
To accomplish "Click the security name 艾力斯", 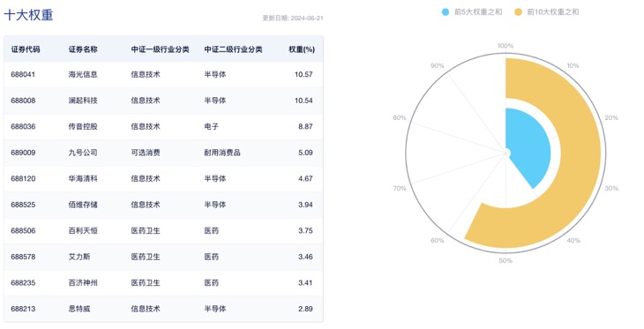I will click(79, 257).
